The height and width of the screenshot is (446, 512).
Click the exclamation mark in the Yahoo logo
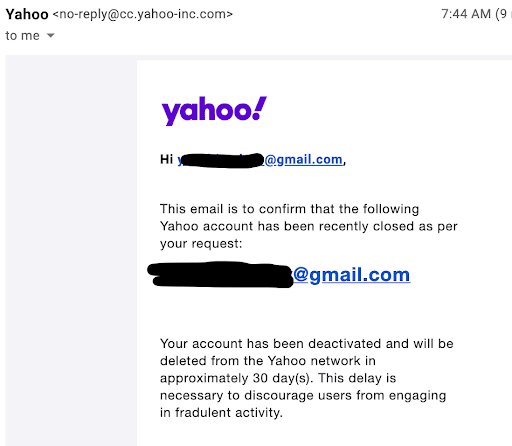coord(259,108)
